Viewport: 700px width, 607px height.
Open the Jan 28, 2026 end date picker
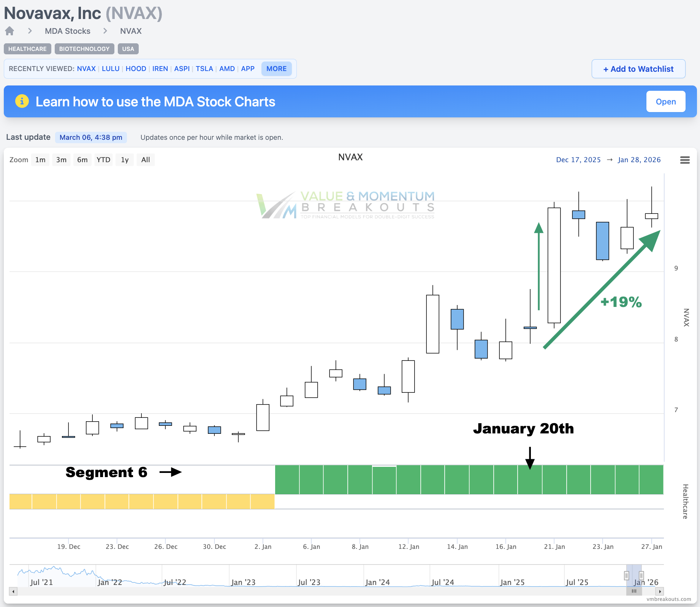639,160
